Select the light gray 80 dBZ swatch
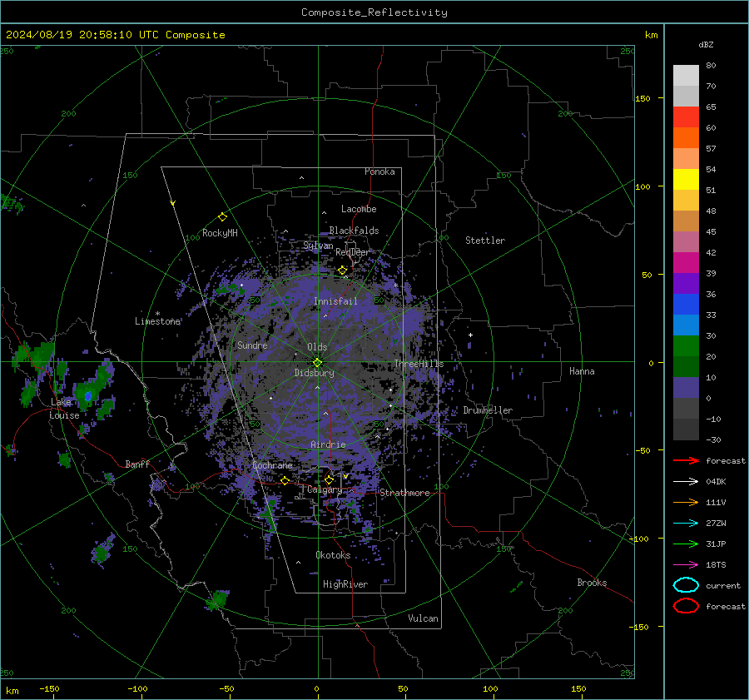Viewport: 749px width, 700px height. (x=686, y=75)
